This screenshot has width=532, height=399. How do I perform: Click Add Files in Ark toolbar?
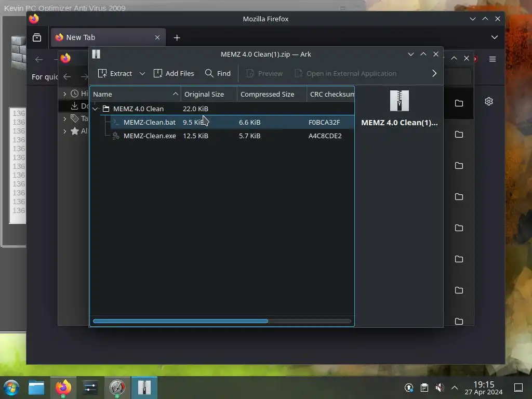174,73
